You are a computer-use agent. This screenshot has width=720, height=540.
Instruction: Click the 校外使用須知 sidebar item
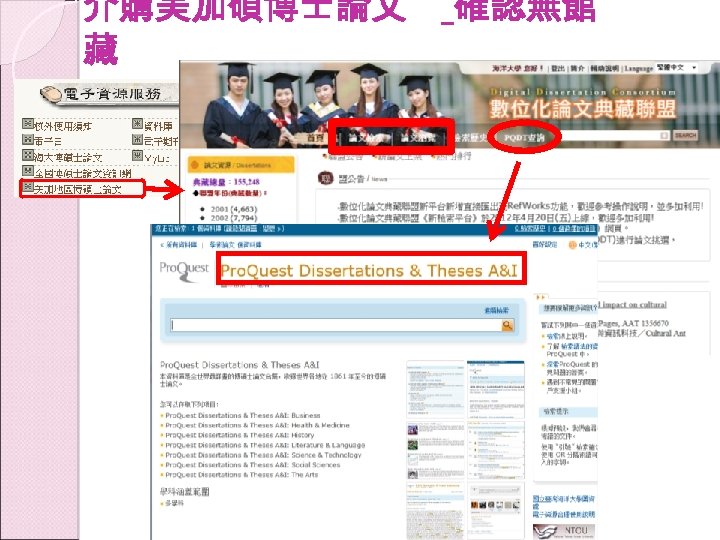coord(63,126)
